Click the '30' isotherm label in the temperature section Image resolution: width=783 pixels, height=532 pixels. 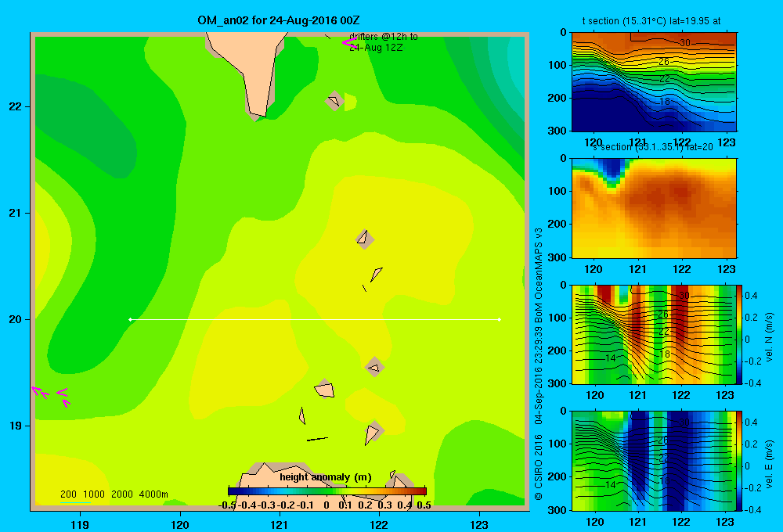684,43
